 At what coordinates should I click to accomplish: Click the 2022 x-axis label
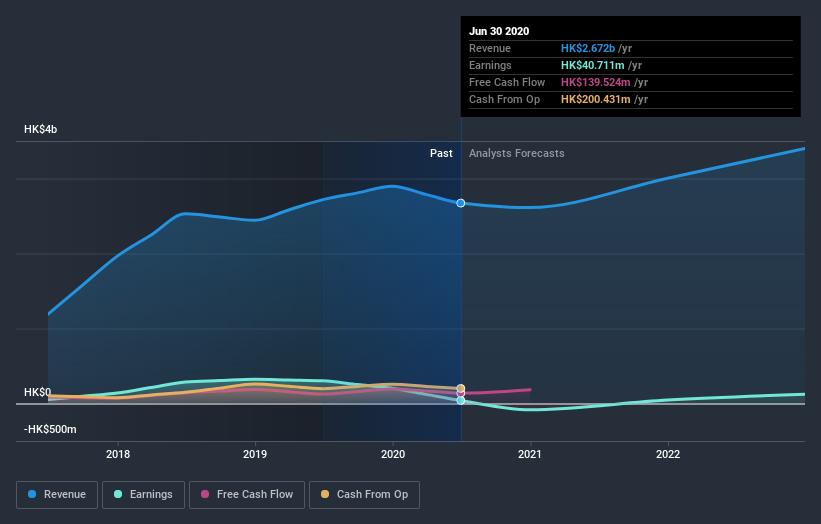(668, 454)
